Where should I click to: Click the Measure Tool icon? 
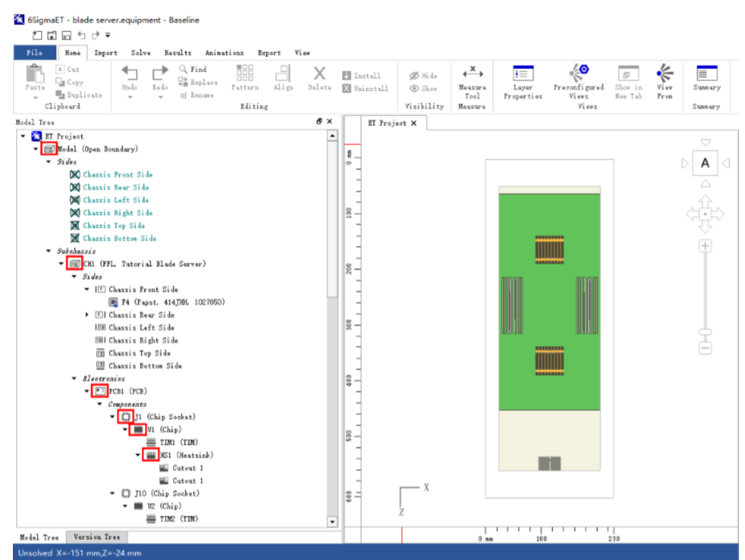pyautogui.click(x=472, y=74)
